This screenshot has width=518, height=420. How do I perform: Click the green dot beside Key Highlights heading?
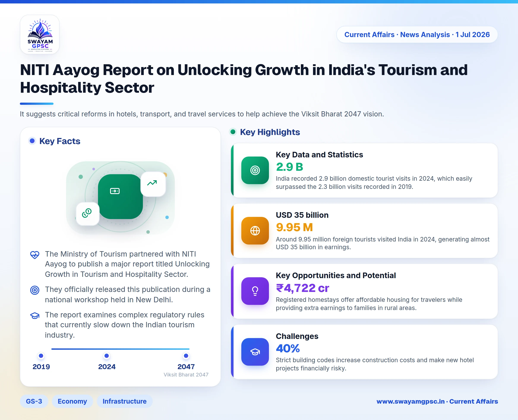point(233,132)
